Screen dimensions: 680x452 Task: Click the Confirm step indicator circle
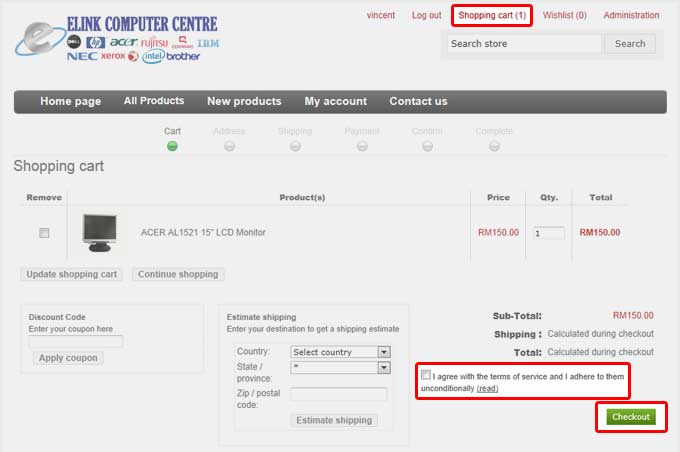pyautogui.click(x=427, y=146)
